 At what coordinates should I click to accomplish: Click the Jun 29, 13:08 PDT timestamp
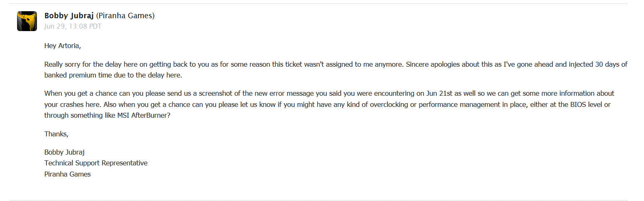73,27
